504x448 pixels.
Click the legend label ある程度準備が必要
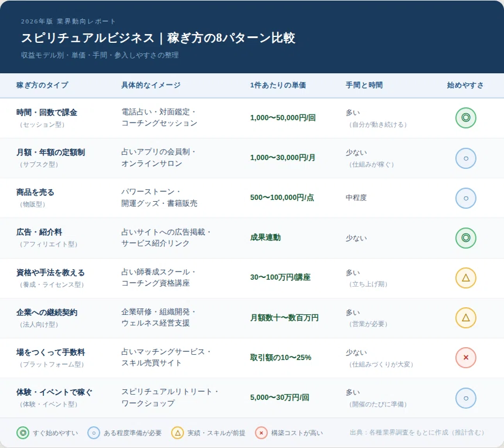pyautogui.click(x=132, y=433)
